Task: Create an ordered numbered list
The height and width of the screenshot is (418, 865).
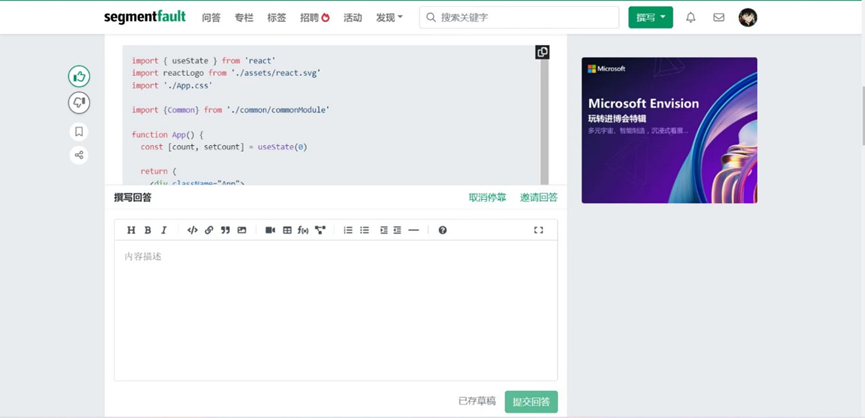Action: 348,230
